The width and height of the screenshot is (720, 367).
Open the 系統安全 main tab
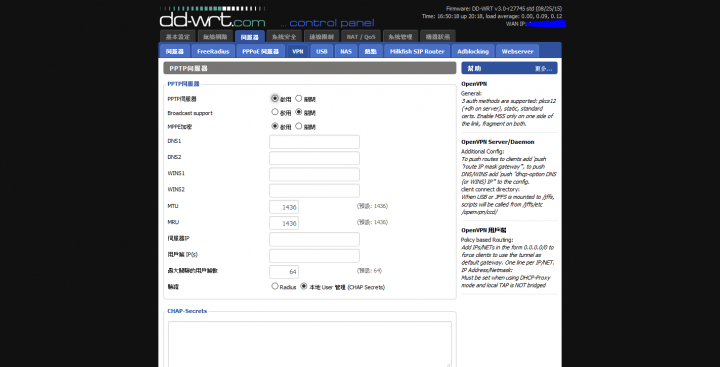coord(284,36)
